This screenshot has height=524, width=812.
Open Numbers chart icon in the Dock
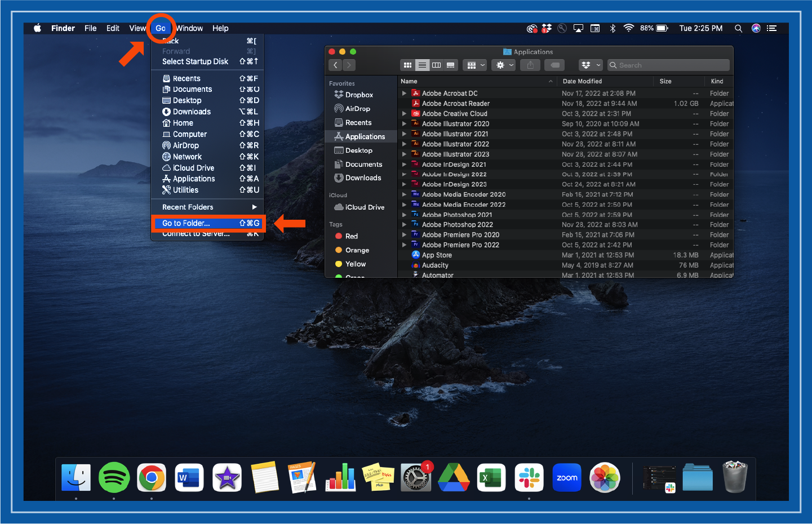click(x=340, y=477)
